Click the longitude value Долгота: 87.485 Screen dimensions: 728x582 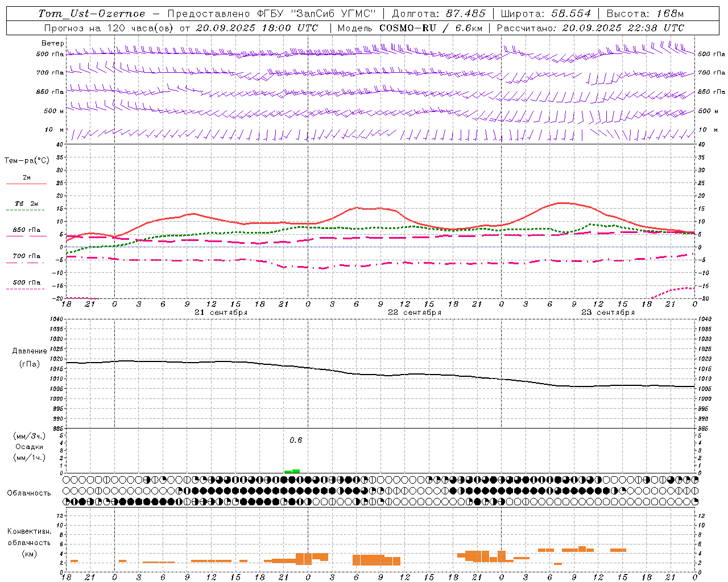click(439, 14)
